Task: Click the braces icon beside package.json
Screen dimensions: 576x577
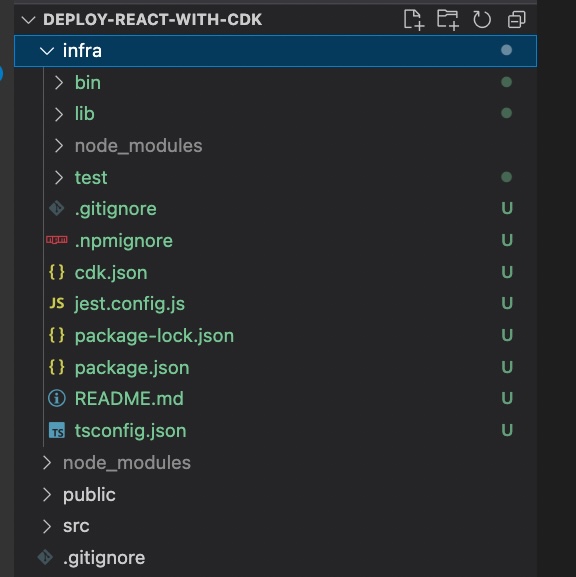Action: point(57,367)
